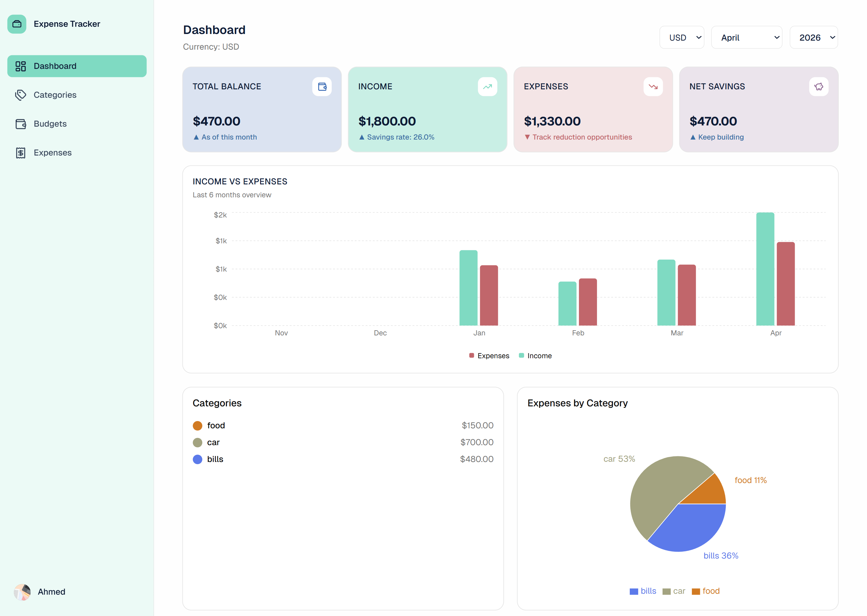Hide the bills slice via pie legend
This screenshot has width=867, height=616.
(642, 591)
